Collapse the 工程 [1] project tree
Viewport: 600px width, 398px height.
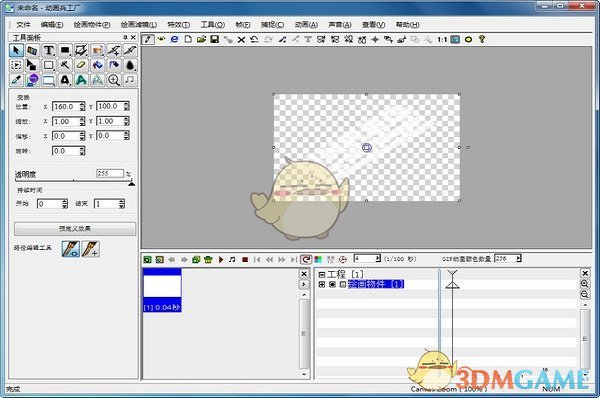321,275
